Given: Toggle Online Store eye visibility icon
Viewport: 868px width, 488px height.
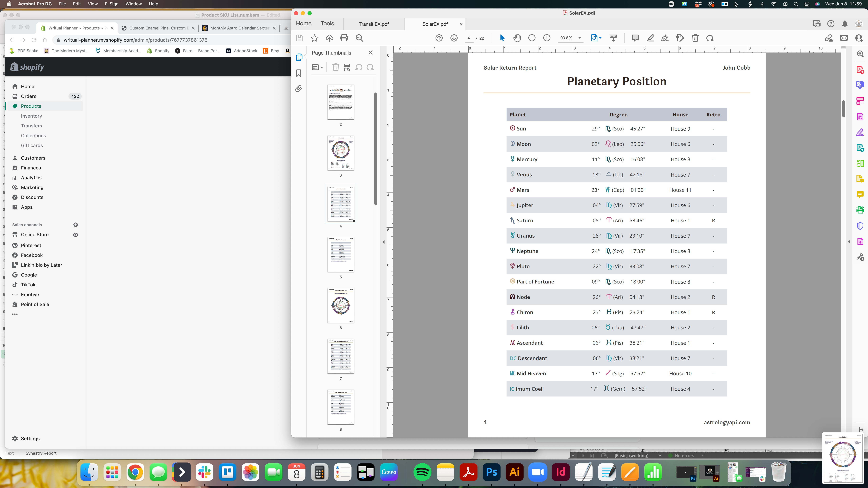Looking at the screenshot, I should [x=75, y=235].
